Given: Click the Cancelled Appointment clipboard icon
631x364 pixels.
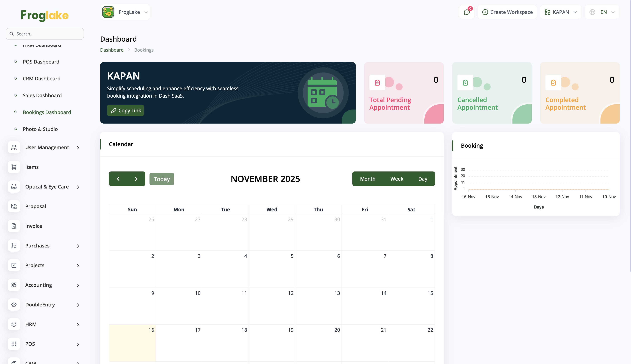Looking at the screenshot, I should 465,82.
